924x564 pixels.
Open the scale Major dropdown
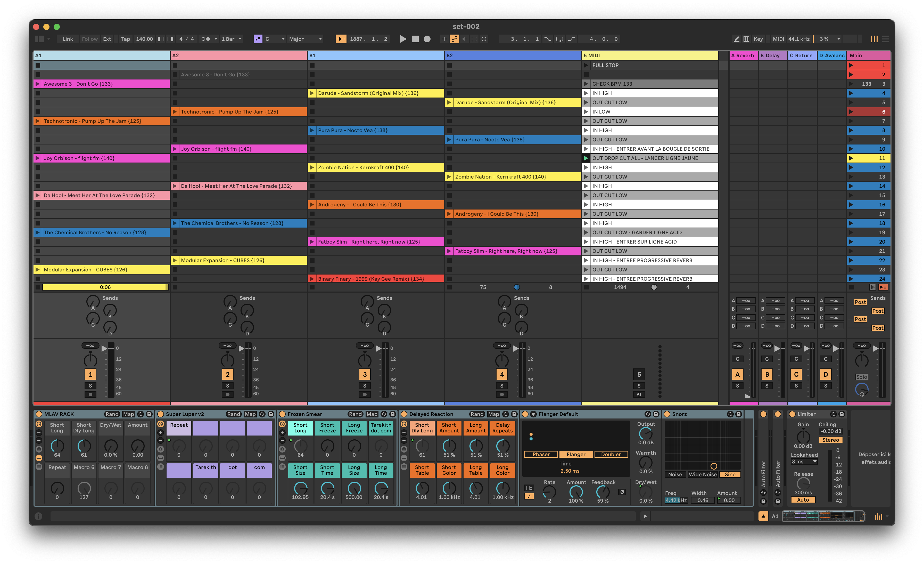click(x=305, y=39)
